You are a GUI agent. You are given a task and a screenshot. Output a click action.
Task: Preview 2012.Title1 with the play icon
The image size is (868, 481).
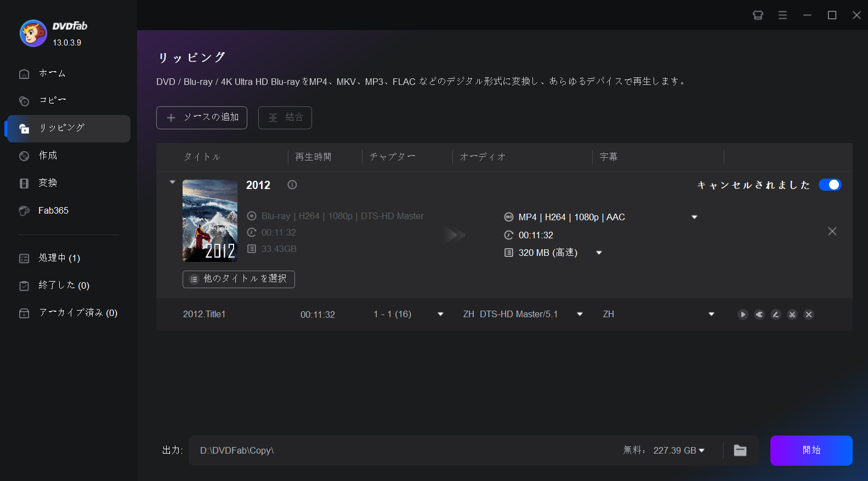coord(742,314)
